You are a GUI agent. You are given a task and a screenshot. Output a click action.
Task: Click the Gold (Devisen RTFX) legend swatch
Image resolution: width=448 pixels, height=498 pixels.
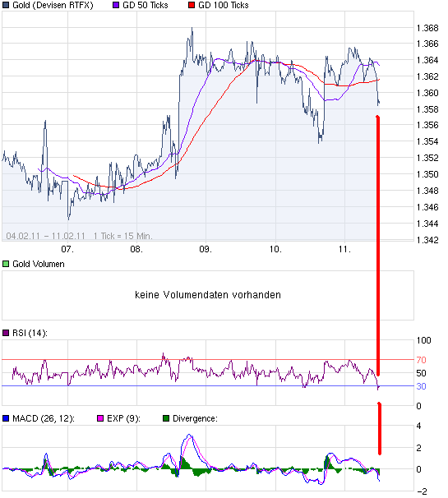click(x=6, y=5)
